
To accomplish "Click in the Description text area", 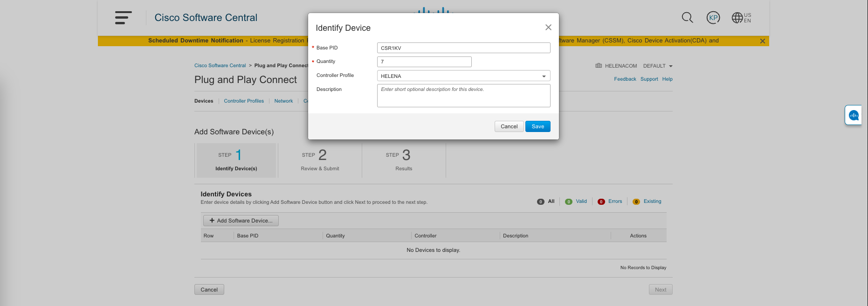I will click(463, 96).
